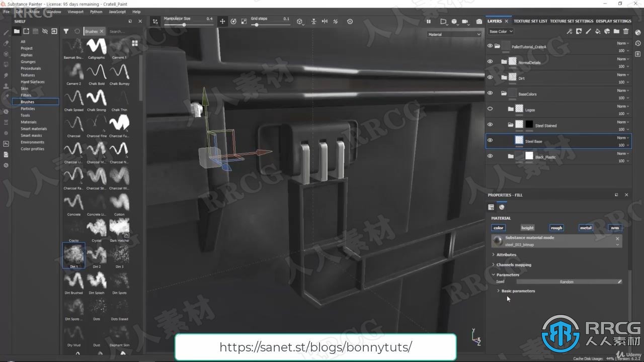Open the Python menu
644x362 pixels.
[x=96, y=12]
